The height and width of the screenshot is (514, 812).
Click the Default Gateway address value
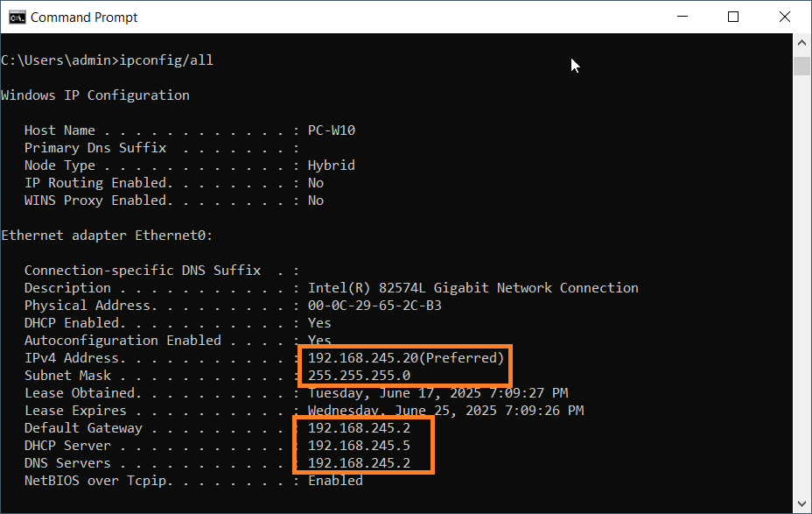(x=359, y=428)
